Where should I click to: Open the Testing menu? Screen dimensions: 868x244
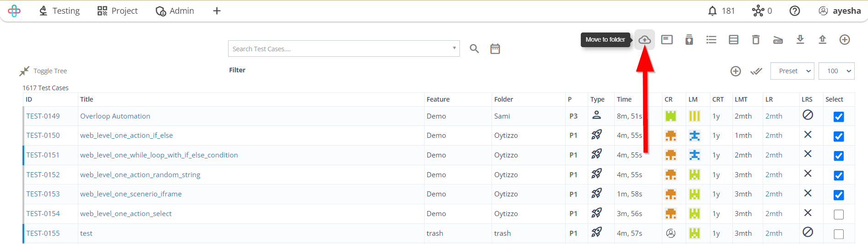pyautogui.click(x=59, y=11)
